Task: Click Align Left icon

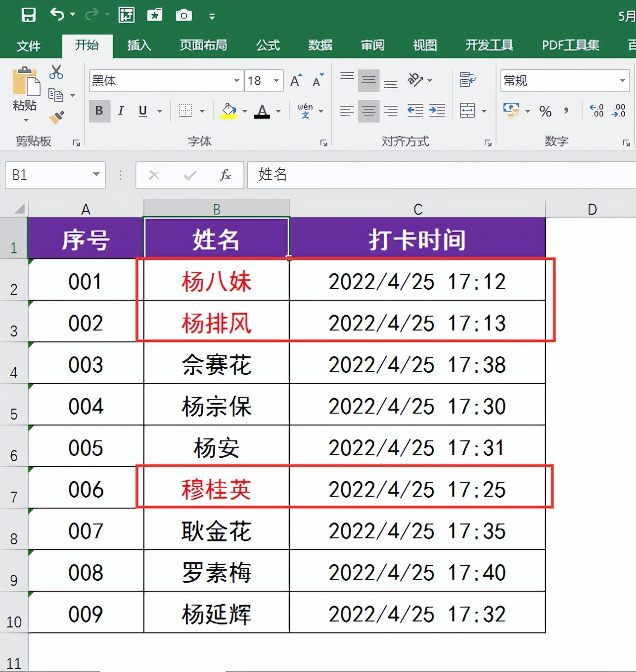Action: 347,110
